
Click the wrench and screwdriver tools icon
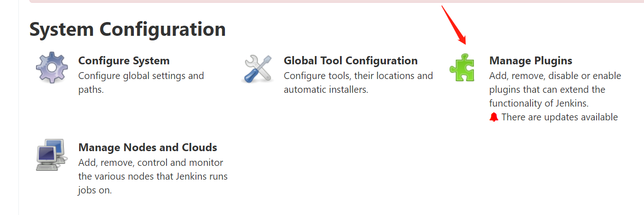pyautogui.click(x=258, y=68)
